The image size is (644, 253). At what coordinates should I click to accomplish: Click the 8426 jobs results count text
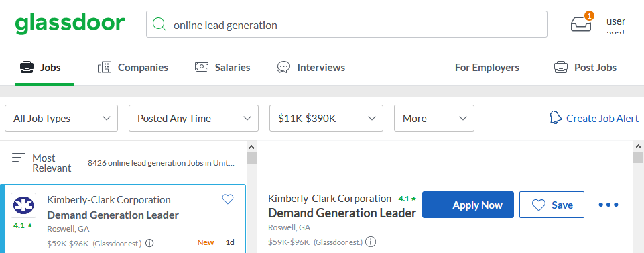161,163
